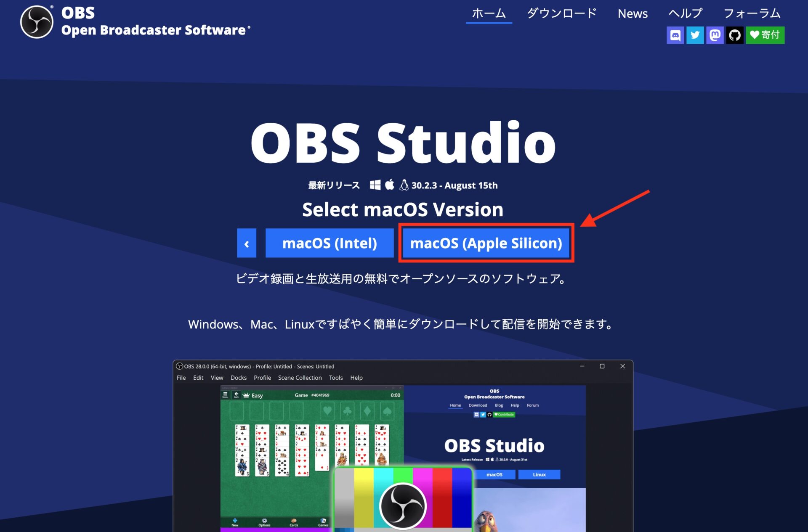This screenshot has height=532, width=808.
Task: Click the Windows logo icon in release line
Action: 375,185
